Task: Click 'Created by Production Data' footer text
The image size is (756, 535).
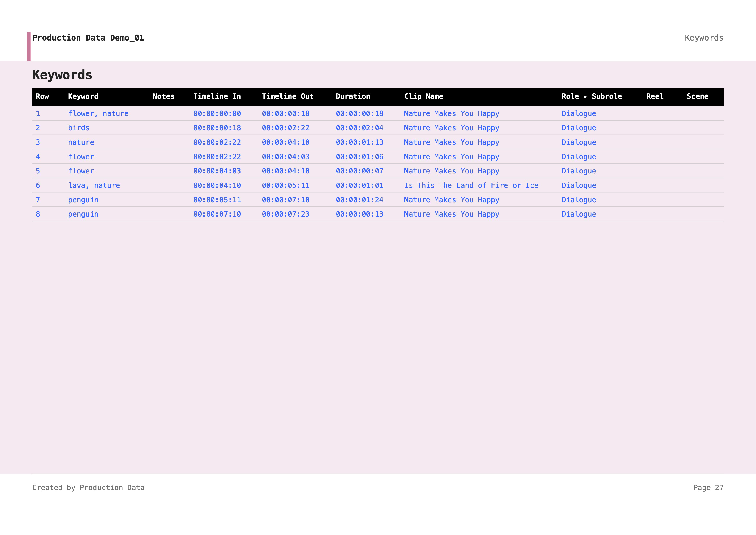Action: coord(88,488)
